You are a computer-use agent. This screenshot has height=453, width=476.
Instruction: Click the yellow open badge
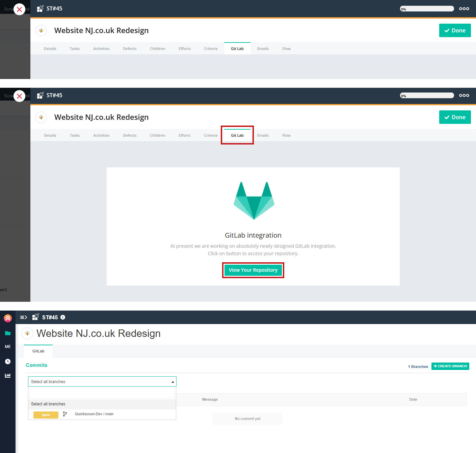point(46,415)
